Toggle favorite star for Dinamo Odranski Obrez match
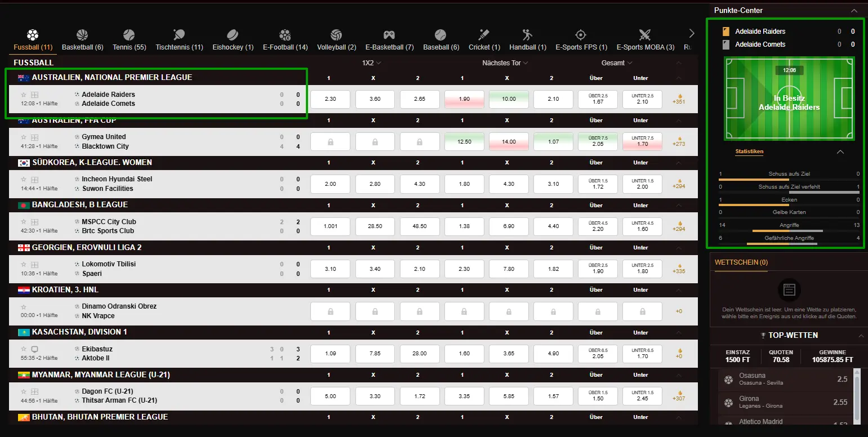The image size is (868, 437). [x=24, y=307]
